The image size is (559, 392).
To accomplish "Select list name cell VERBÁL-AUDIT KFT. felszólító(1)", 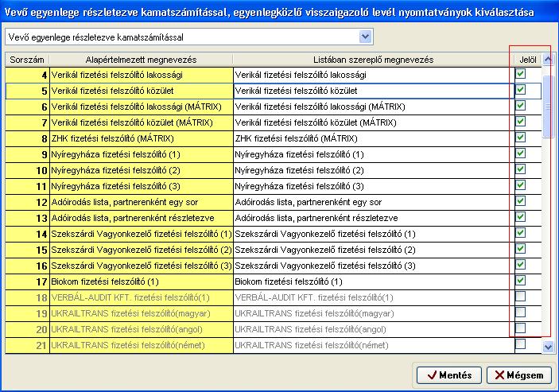I will (x=374, y=297).
